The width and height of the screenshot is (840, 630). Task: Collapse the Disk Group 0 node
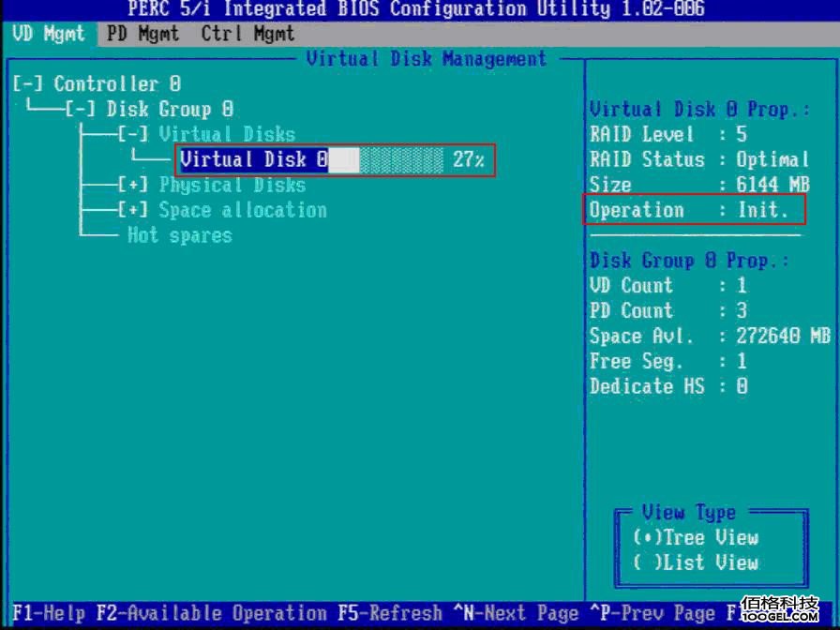click(x=81, y=110)
